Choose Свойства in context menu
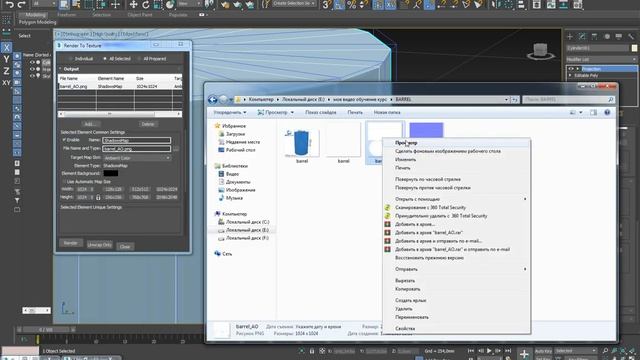Screen dimensions: 640x360 pos(457,328)
